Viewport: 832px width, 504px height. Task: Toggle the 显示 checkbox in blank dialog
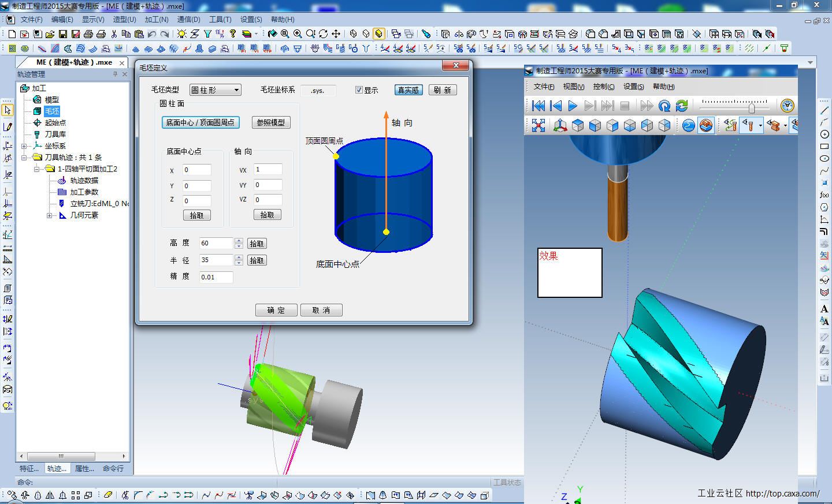coord(359,90)
